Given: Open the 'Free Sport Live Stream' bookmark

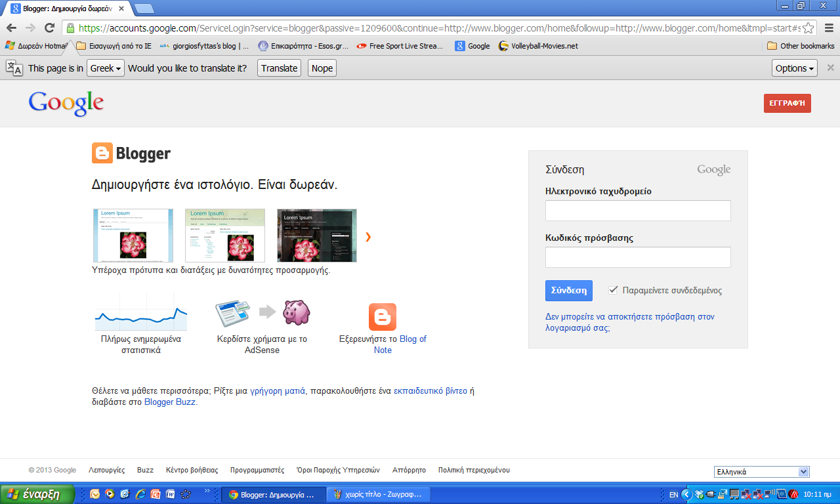Looking at the screenshot, I should click(400, 46).
